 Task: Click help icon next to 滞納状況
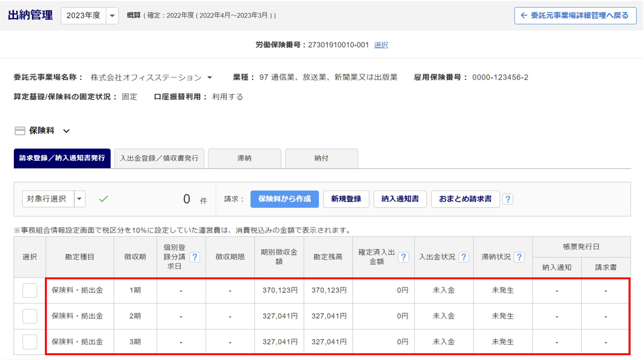click(519, 257)
